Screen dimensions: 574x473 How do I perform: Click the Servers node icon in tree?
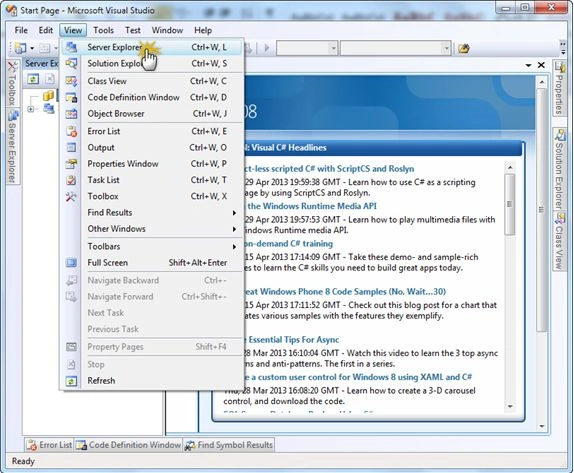48,108
